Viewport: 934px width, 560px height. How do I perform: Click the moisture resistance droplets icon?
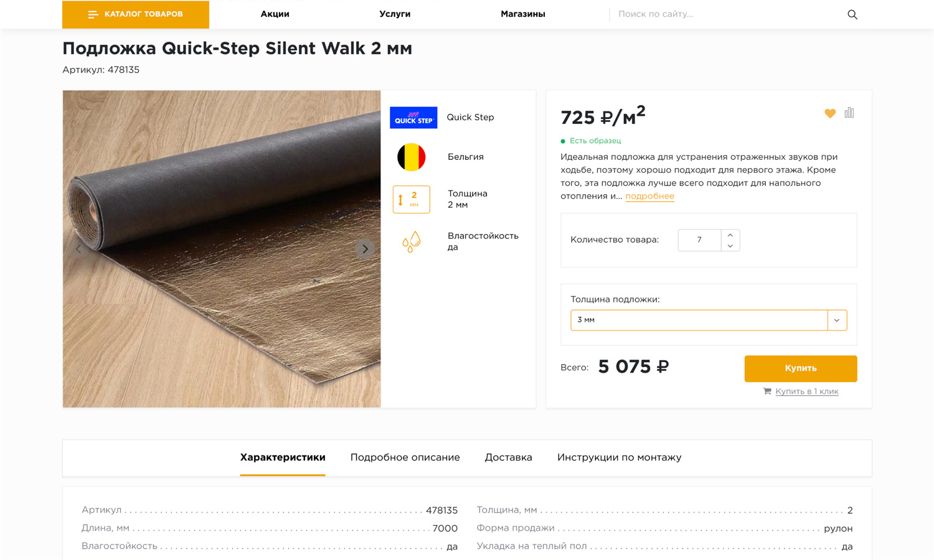tap(411, 241)
